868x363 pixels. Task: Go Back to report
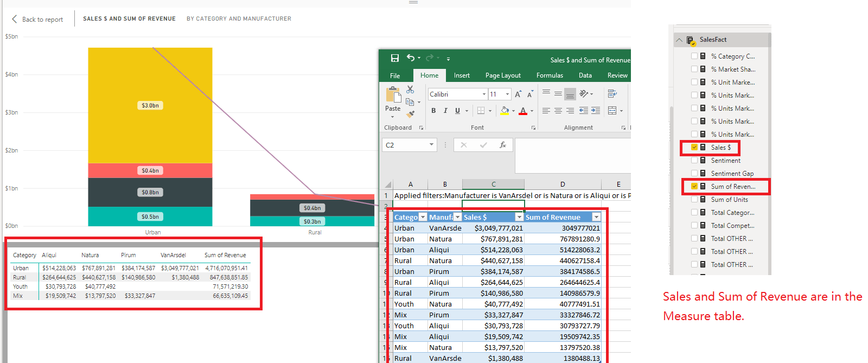click(37, 20)
